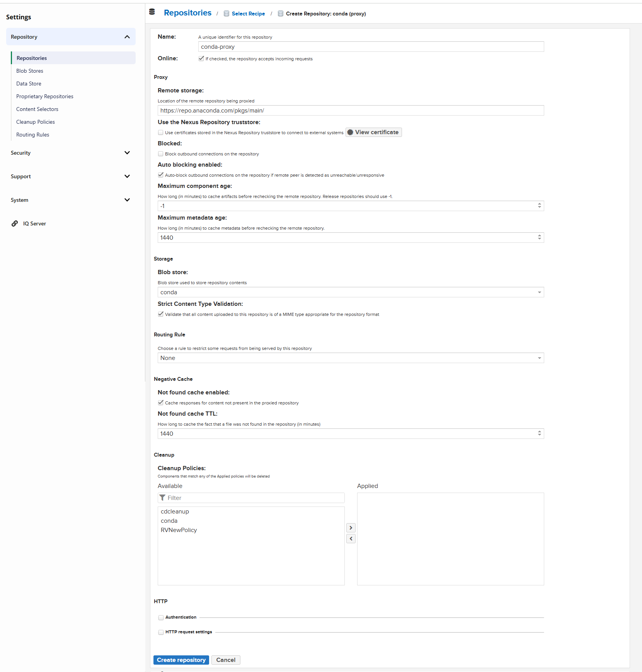
Task: Go to Cleanup Policies page
Action: (36, 122)
